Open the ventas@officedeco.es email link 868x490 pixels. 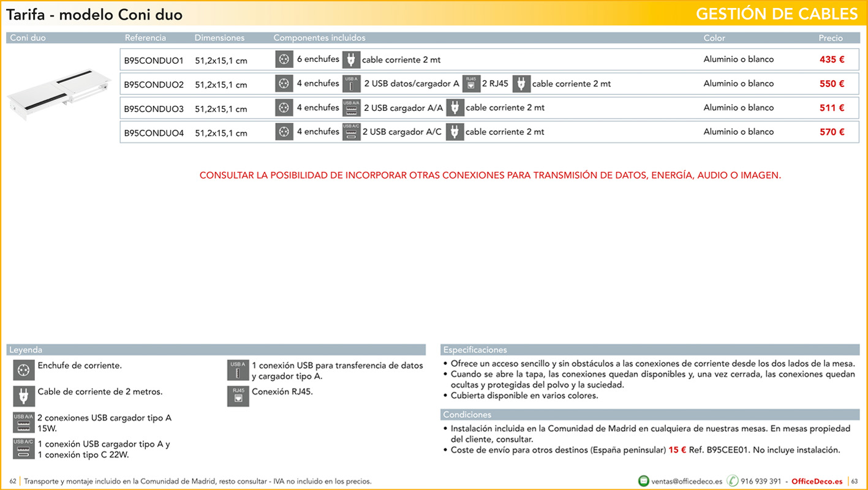687,481
